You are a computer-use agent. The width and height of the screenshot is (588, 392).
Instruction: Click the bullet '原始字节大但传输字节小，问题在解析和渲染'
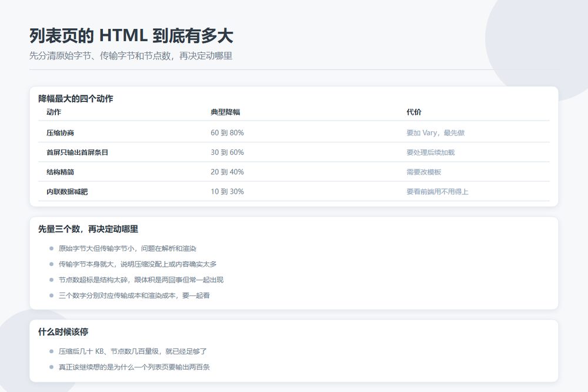point(128,248)
